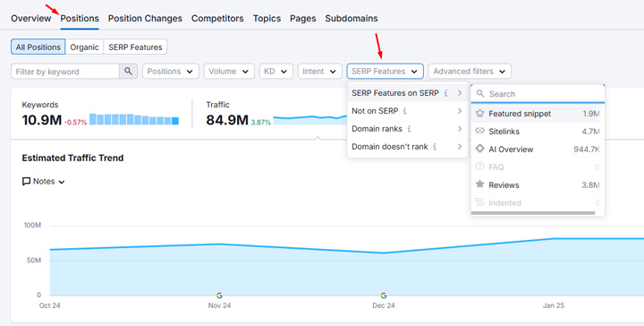
Task: Switch to the Pages tab
Action: click(303, 19)
